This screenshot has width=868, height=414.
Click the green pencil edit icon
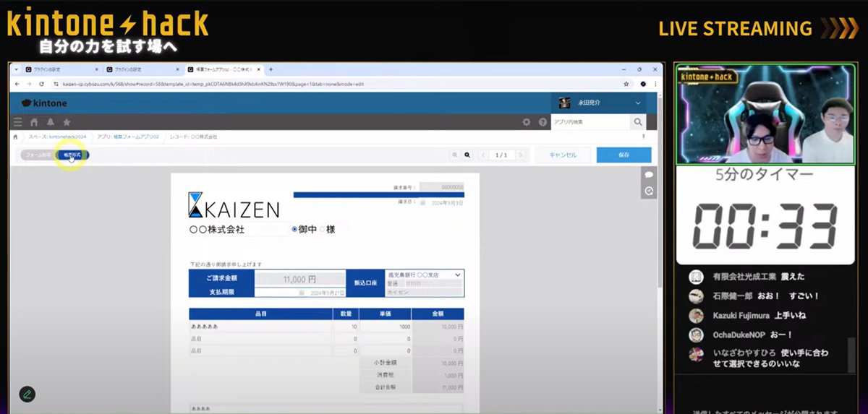27,394
